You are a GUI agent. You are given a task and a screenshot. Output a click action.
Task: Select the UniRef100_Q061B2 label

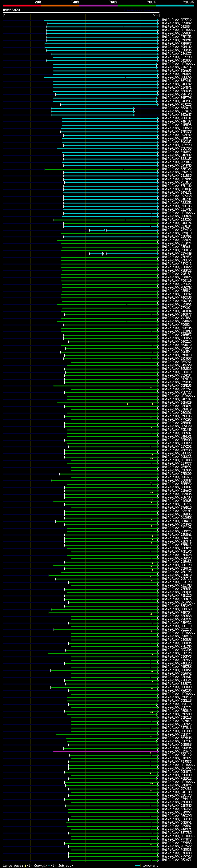tap(176, 274)
